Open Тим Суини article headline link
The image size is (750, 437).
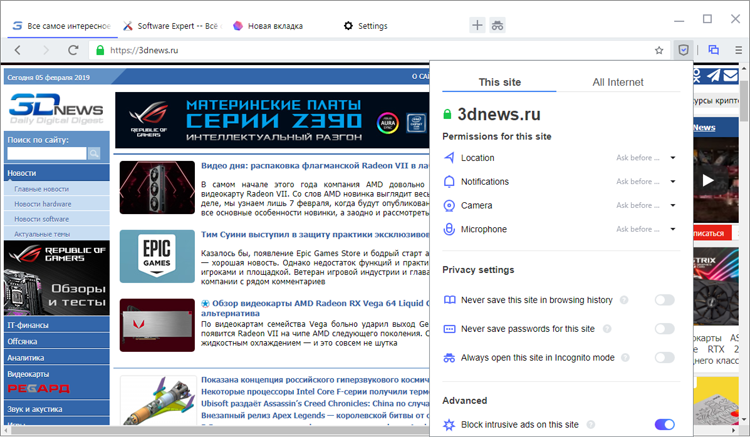click(x=315, y=234)
